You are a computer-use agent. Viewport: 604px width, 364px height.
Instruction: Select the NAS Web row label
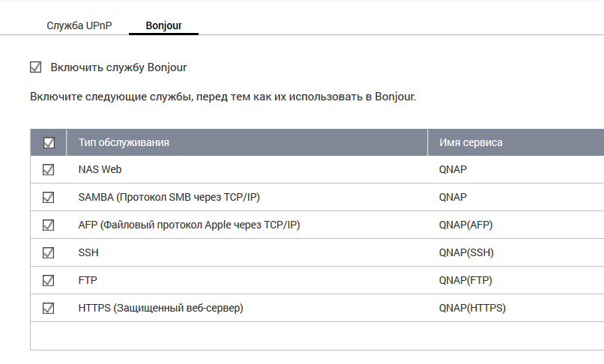click(x=100, y=169)
